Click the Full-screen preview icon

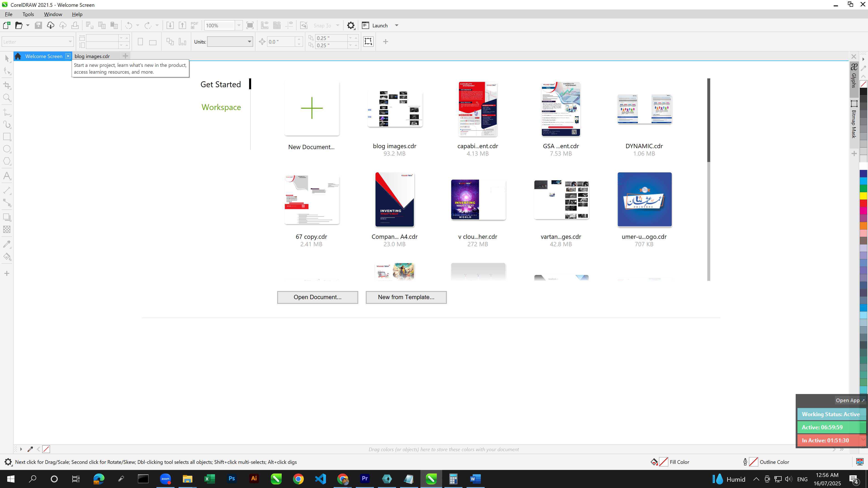tap(250, 25)
